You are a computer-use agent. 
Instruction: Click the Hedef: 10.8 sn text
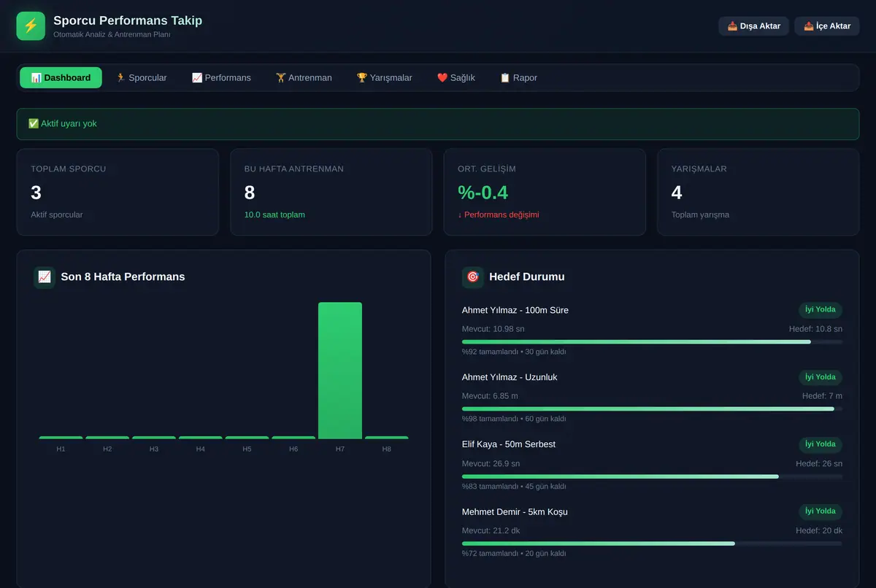pos(815,329)
